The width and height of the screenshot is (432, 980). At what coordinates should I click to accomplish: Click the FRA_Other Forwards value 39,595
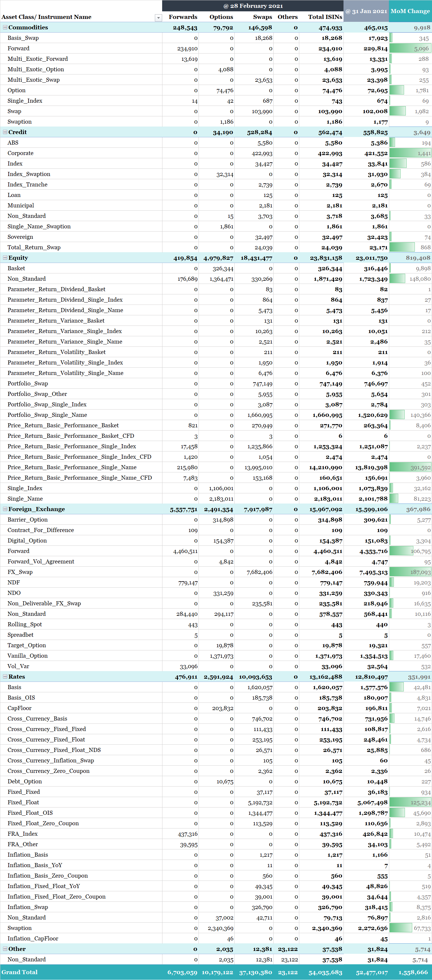pos(189,845)
